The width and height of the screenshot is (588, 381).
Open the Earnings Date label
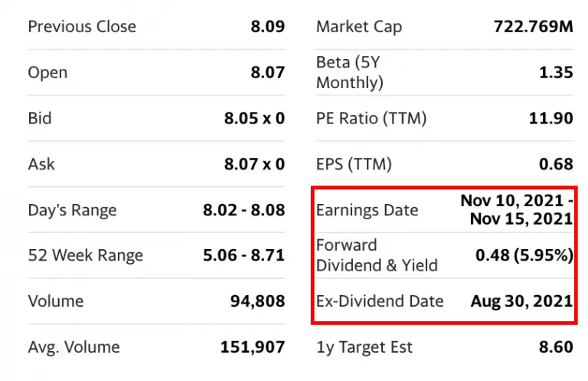click(x=367, y=210)
